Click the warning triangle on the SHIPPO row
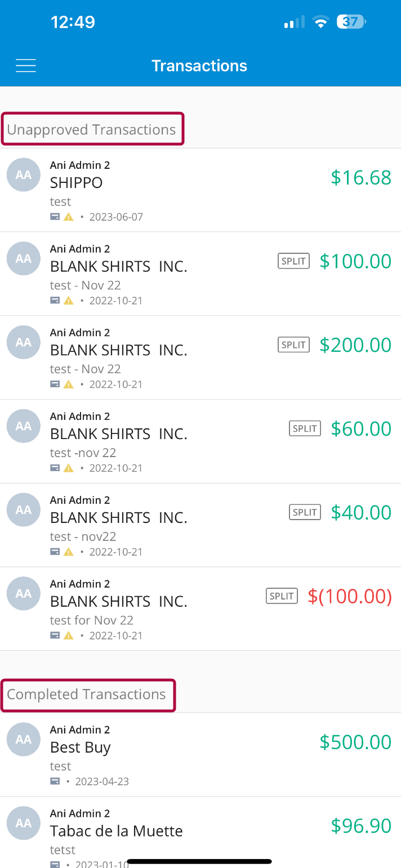This screenshot has height=868, width=401. tap(68, 216)
